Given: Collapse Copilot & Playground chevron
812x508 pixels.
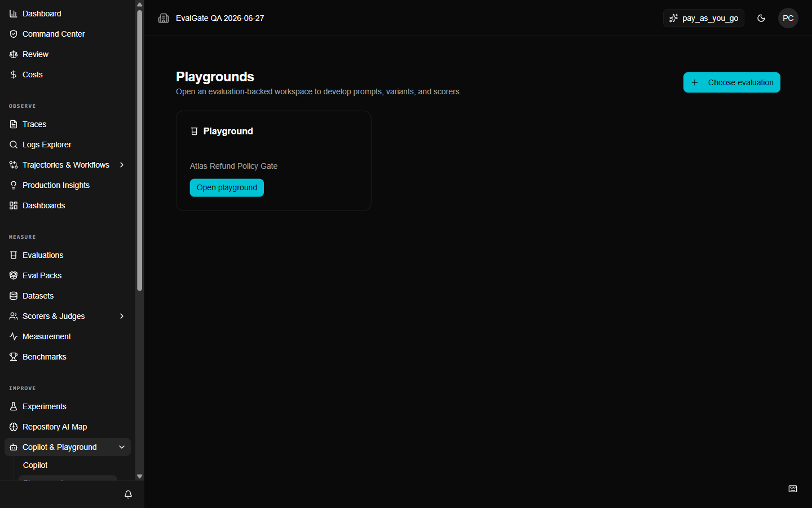Looking at the screenshot, I should (122, 447).
